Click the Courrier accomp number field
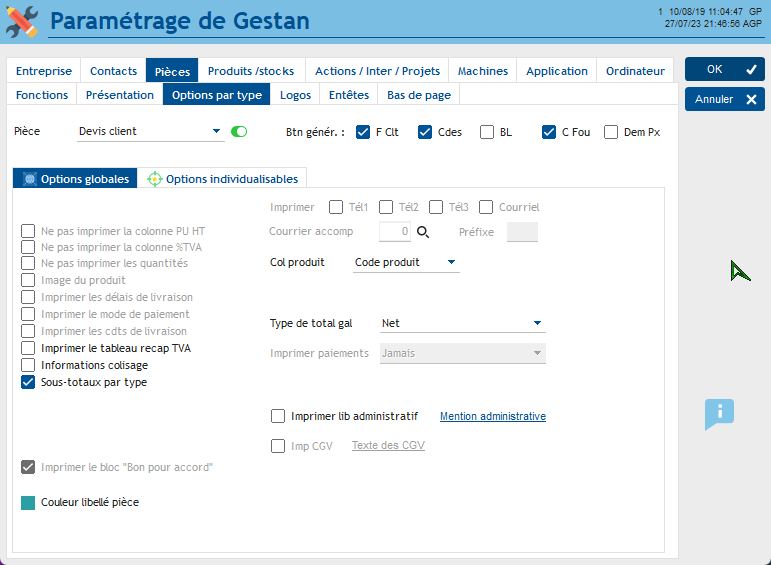Image resolution: width=771 pixels, height=565 pixels. [394, 232]
